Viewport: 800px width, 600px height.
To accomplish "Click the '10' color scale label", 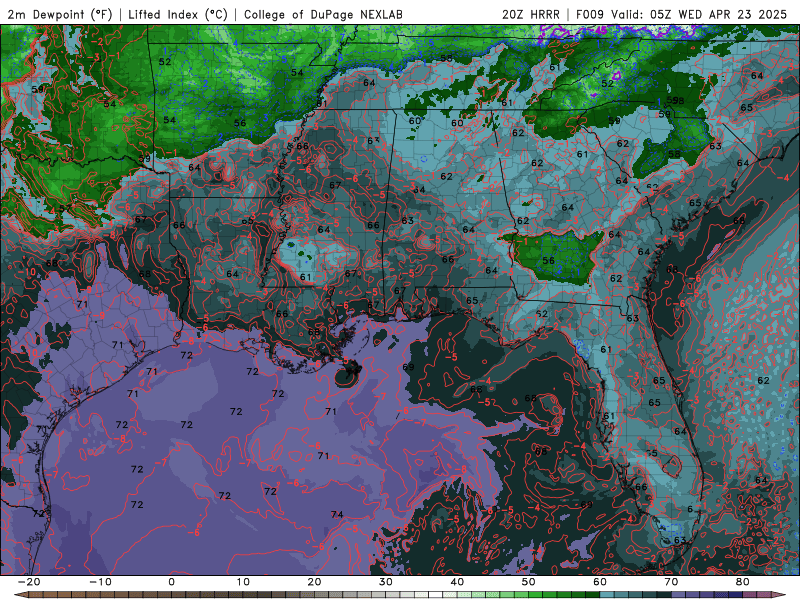I will coord(243,582).
